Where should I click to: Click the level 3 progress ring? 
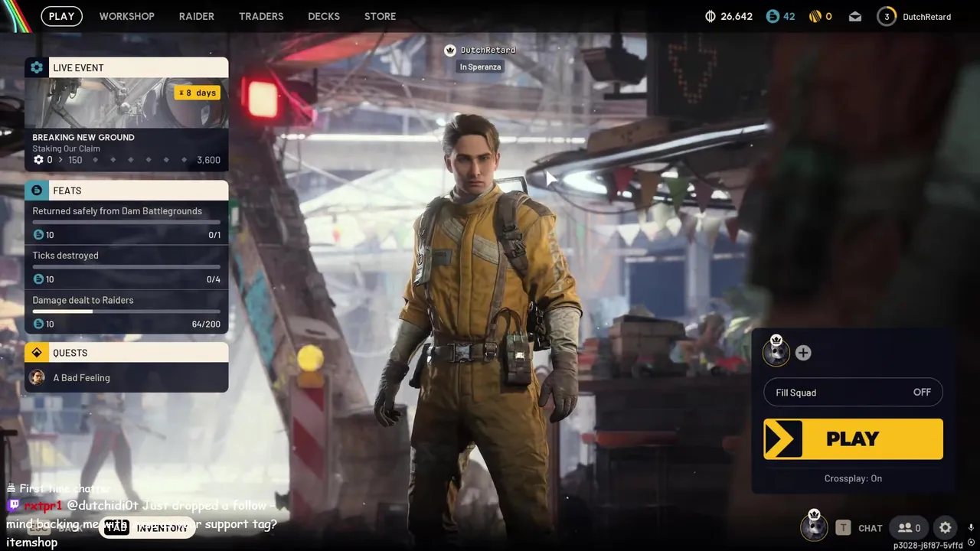coord(887,16)
